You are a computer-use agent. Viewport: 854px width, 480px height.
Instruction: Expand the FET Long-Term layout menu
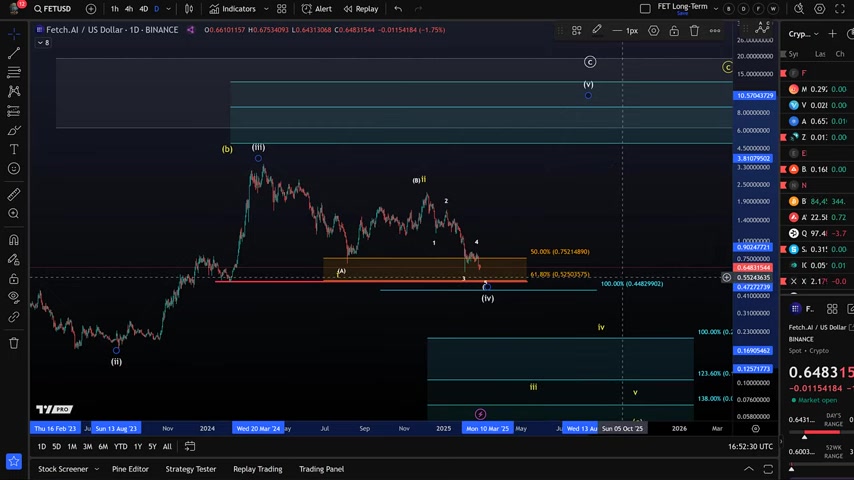click(716, 9)
